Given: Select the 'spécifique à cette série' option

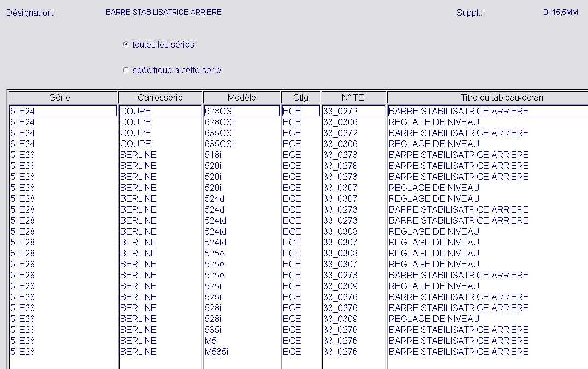Looking at the screenshot, I should (126, 71).
